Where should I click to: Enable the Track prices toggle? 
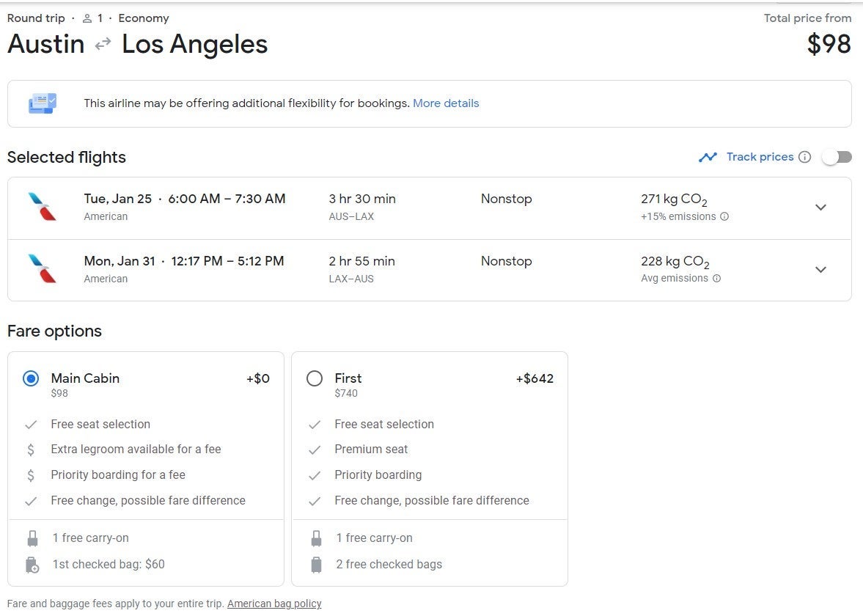coord(837,157)
